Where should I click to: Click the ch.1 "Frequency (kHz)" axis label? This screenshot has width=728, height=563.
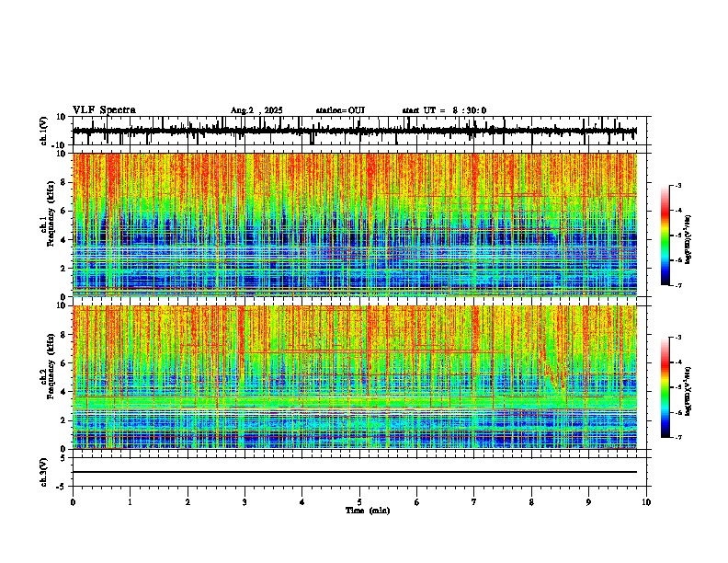click(50, 214)
